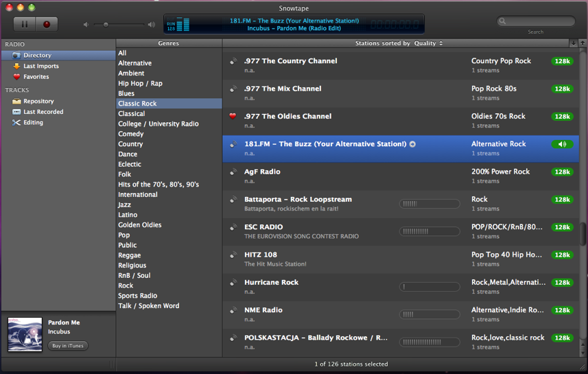Select Alternative in the genres list
This screenshot has height=374, width=588.
[x=134, y=63]
